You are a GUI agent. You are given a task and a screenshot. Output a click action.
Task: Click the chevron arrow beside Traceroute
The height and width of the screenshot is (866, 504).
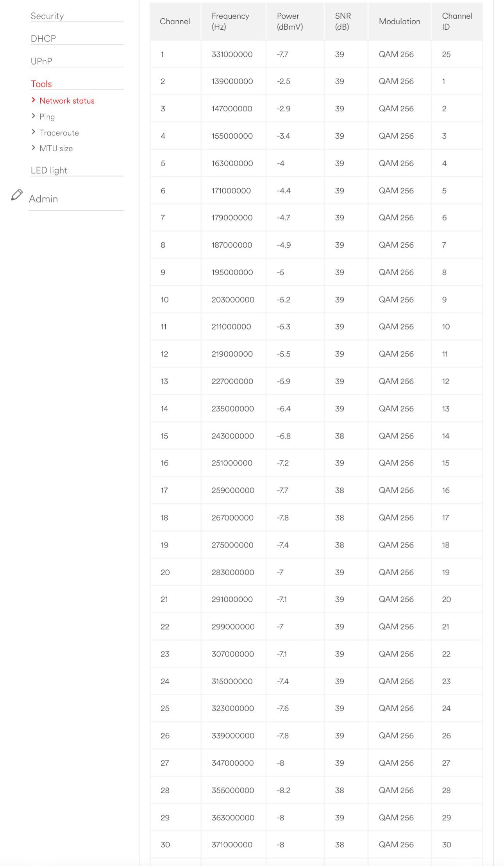pos(34,132)
